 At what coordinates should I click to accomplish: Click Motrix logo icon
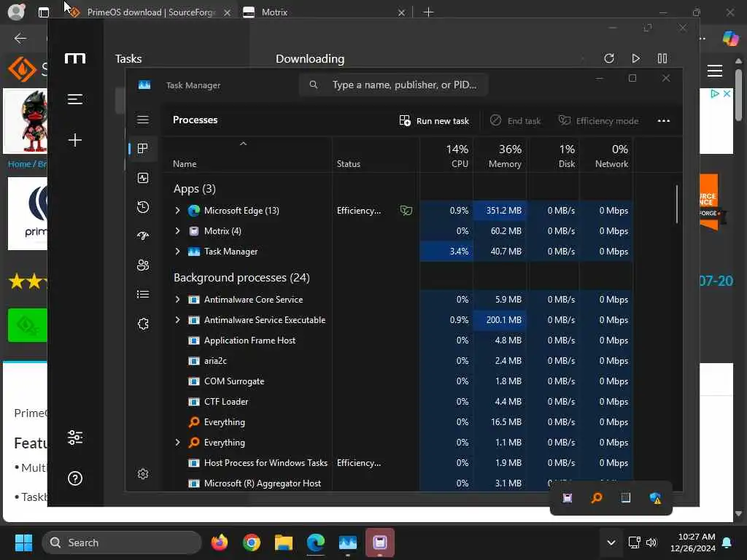pyautogui.click(x=75, y=58)
